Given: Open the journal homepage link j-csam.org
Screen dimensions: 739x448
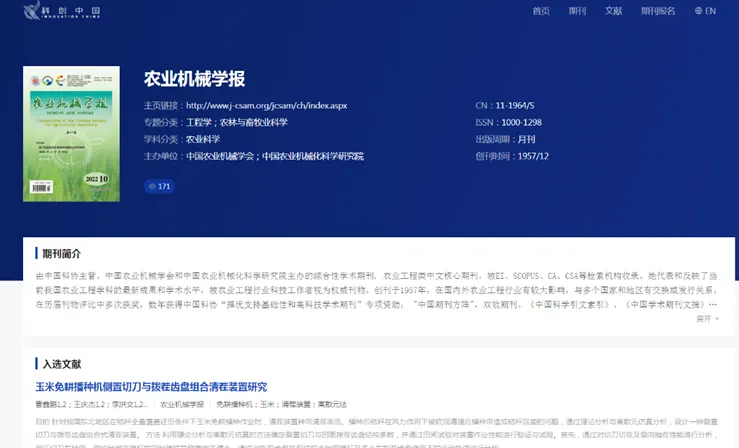Looking at the screenshot, I should pos(266,106).
